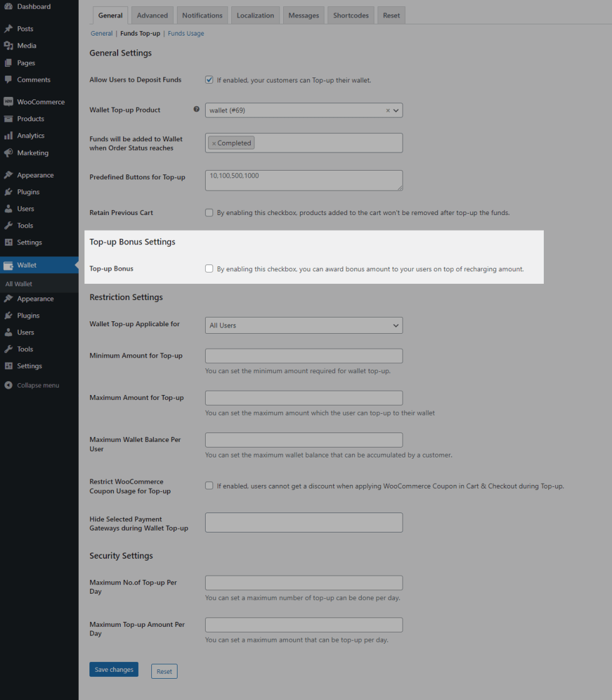Click Settings icon just above Collapse menu
Viewport: 612px width, 700px height.
(x=9, y=366)
